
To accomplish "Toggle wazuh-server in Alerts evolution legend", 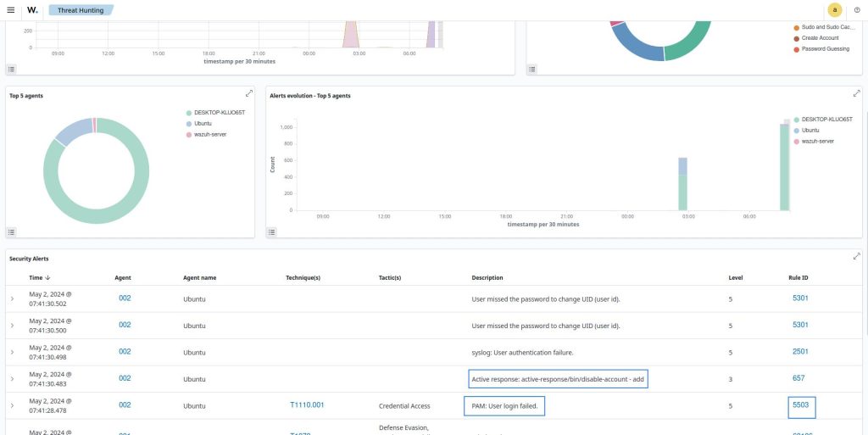I will 817,141.
